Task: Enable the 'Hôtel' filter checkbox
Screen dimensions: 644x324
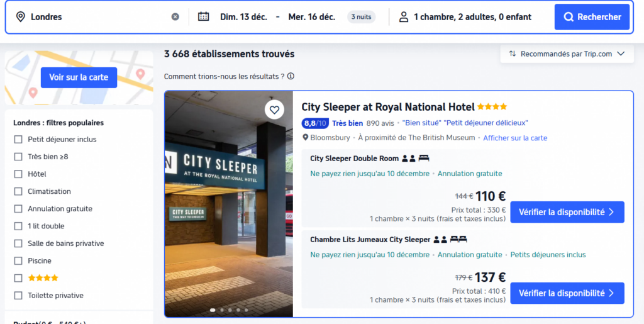Action: (x=18, y=174)
